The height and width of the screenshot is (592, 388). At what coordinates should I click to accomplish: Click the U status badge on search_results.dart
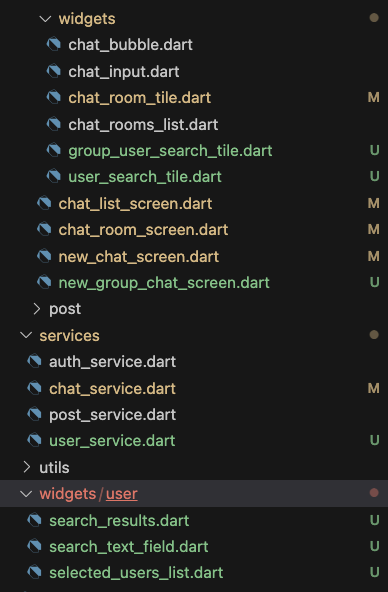click(374, 520)
